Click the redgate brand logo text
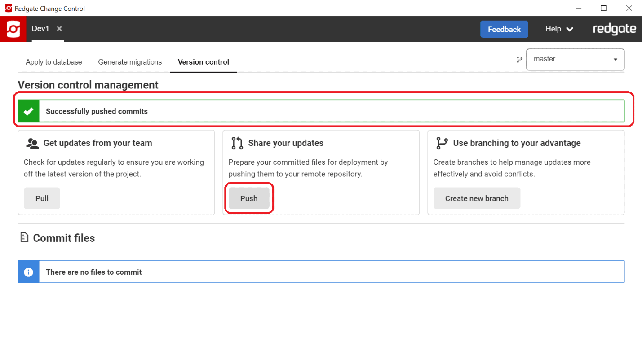Viewport: 642px width, 364px height. coord(614,29)
